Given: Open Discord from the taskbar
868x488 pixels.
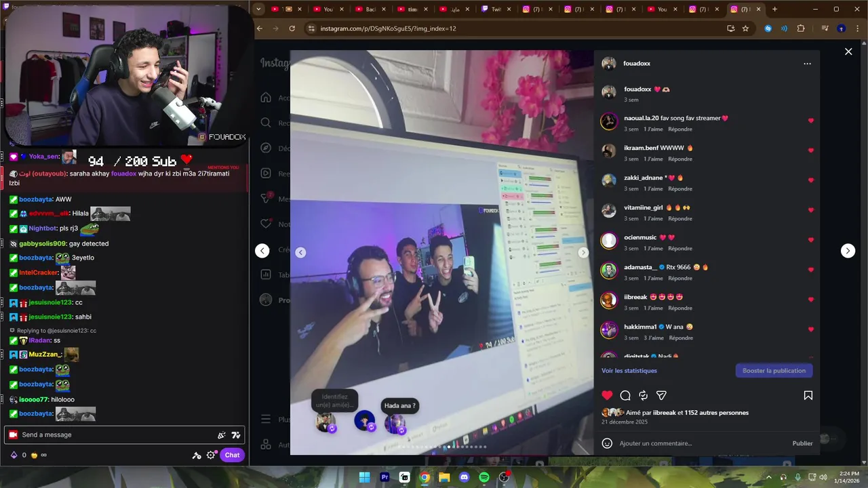Looking at the screenshot, I should coord(464,477).
